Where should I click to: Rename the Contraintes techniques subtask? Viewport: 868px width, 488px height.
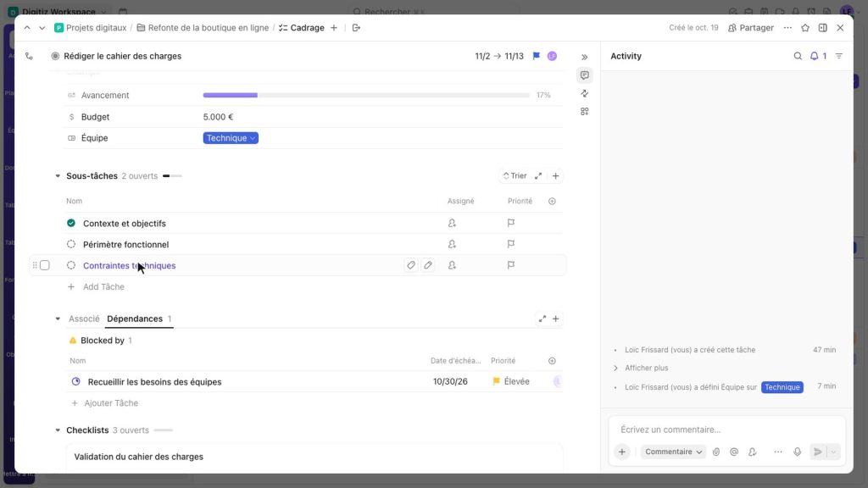(428, 265)
